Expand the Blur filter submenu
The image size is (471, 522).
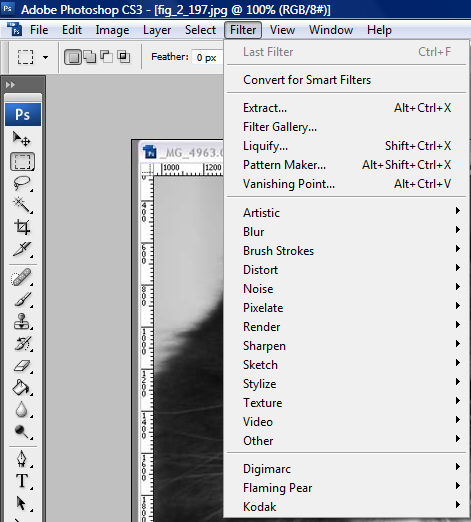point(346,232)
